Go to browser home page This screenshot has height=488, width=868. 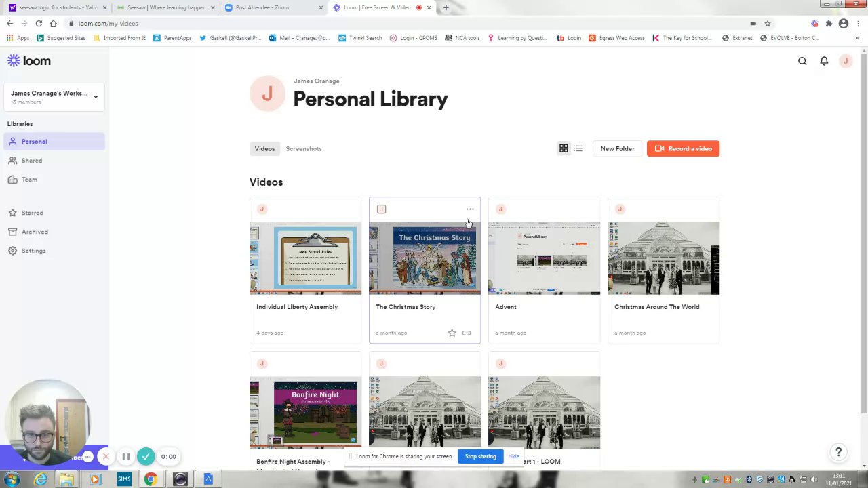(x=53, y=23)
